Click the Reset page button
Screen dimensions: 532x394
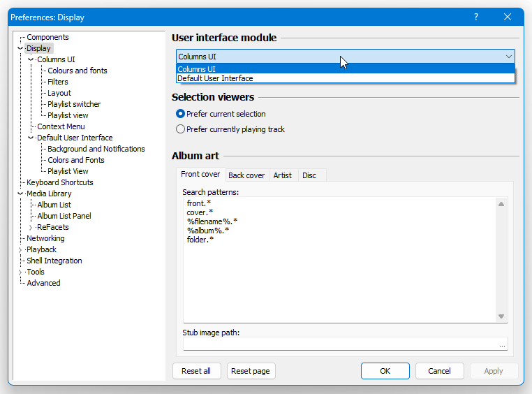click(x=251, y=371)
